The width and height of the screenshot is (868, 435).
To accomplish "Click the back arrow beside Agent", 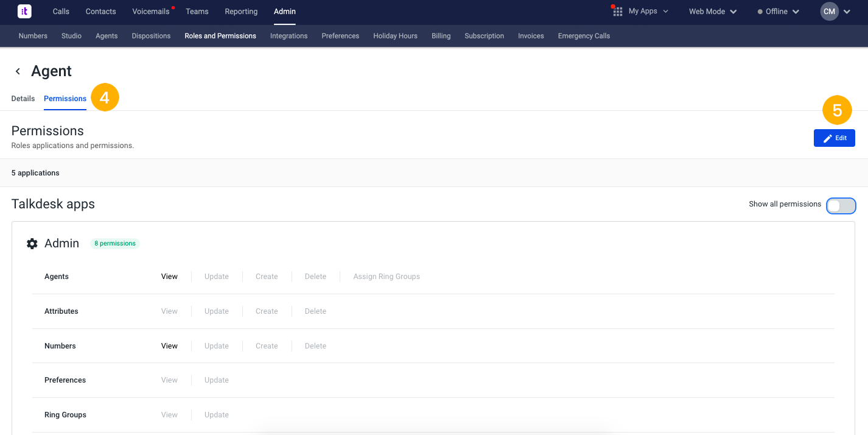I will [x=18, y=71].
